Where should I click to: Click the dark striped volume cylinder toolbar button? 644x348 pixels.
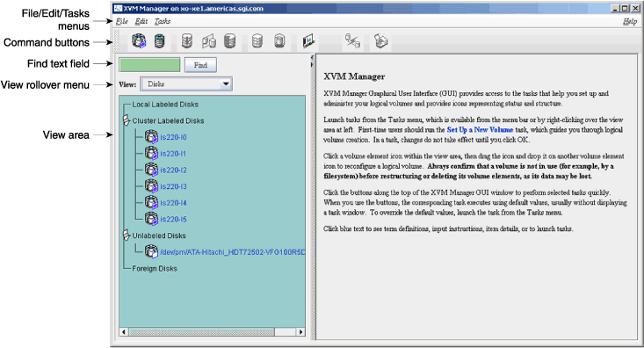coord(159,41)
